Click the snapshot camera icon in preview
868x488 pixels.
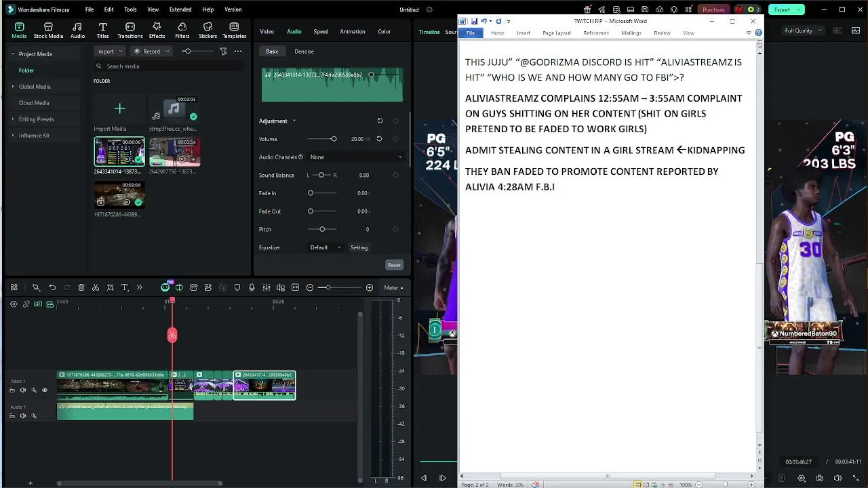820,479
